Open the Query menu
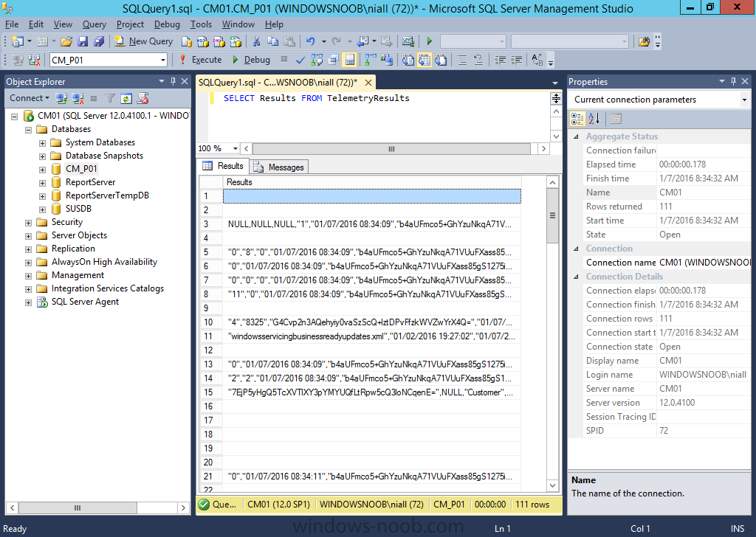This screenshot has height=537, width=756. click(94, 24)
